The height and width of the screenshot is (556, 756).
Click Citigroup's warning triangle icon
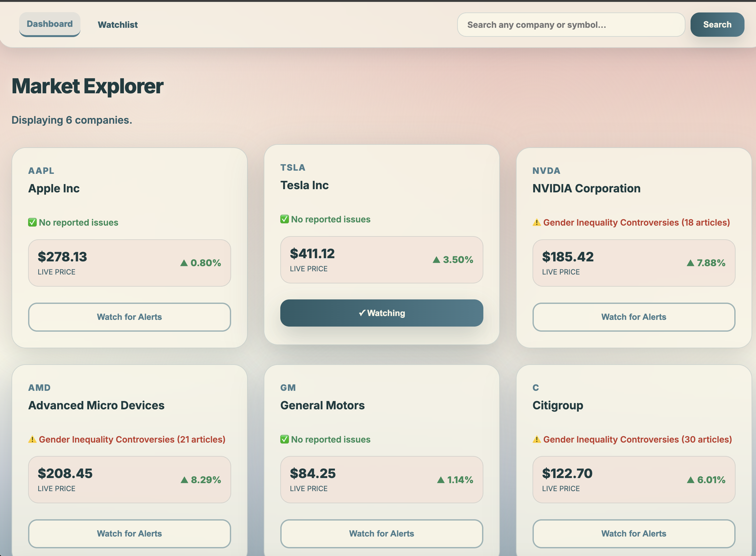(x=537, y=440)
